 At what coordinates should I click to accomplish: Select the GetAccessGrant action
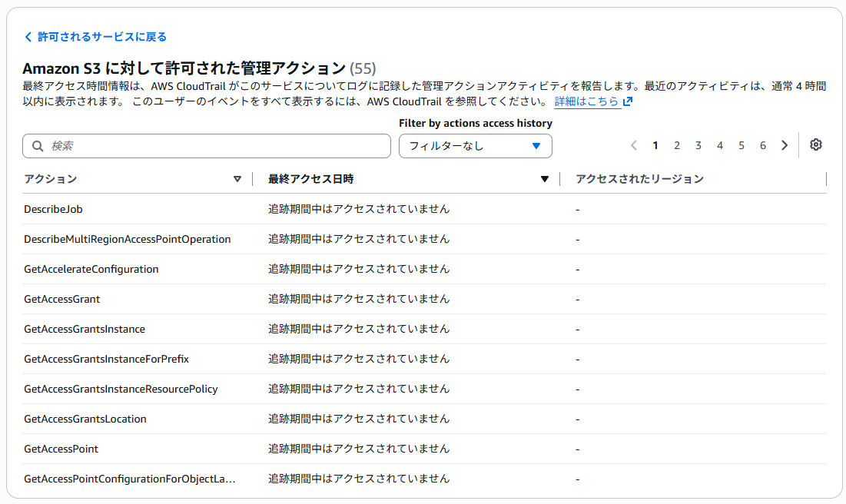(62, 299)
